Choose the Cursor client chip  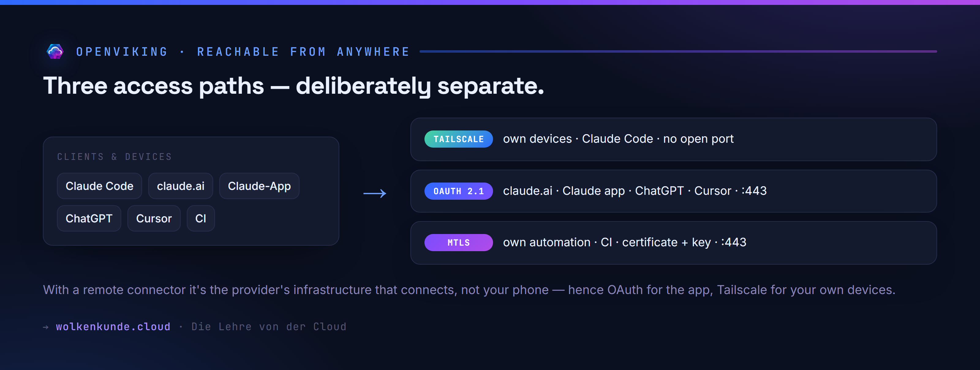tap(154, 218)
